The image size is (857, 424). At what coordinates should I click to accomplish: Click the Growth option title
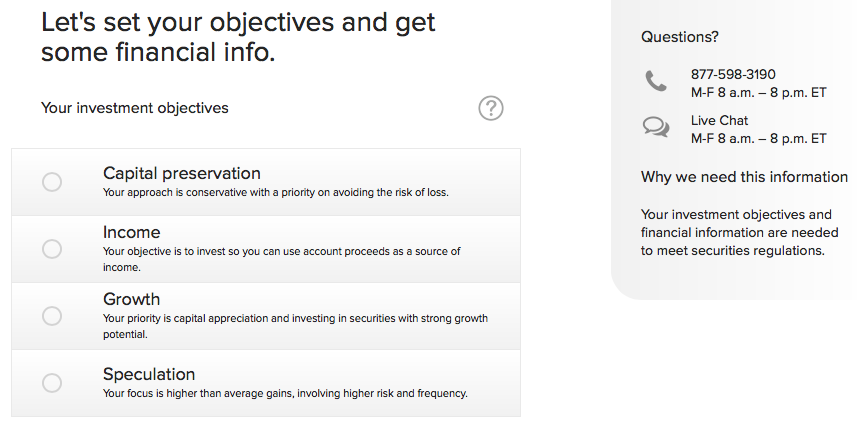pyautogui.click(x=131, y=299)
